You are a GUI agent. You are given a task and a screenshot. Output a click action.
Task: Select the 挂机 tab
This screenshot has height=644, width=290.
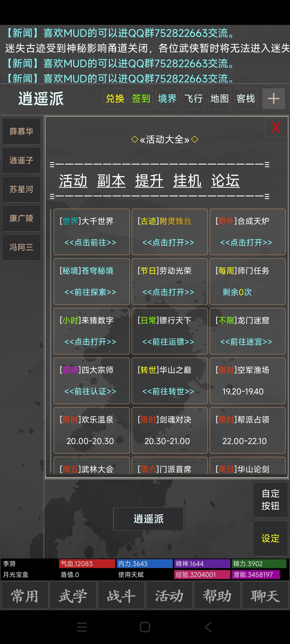point(187,181)
